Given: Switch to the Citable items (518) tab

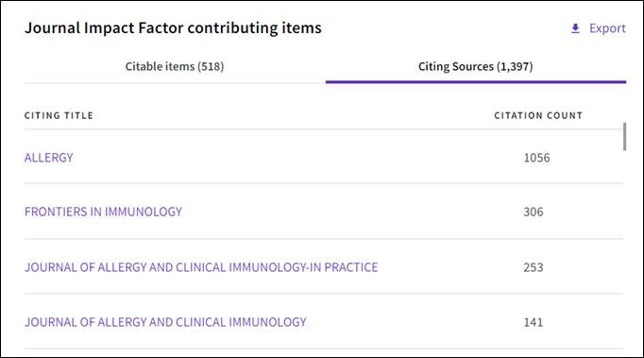Looking at the screenshot, I should point(175,66).
